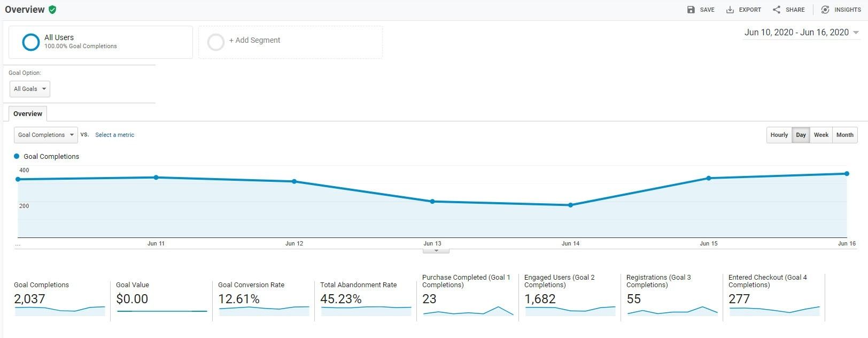Switch chart granularity to Week
868x338 pixels.
coord(821,135)
